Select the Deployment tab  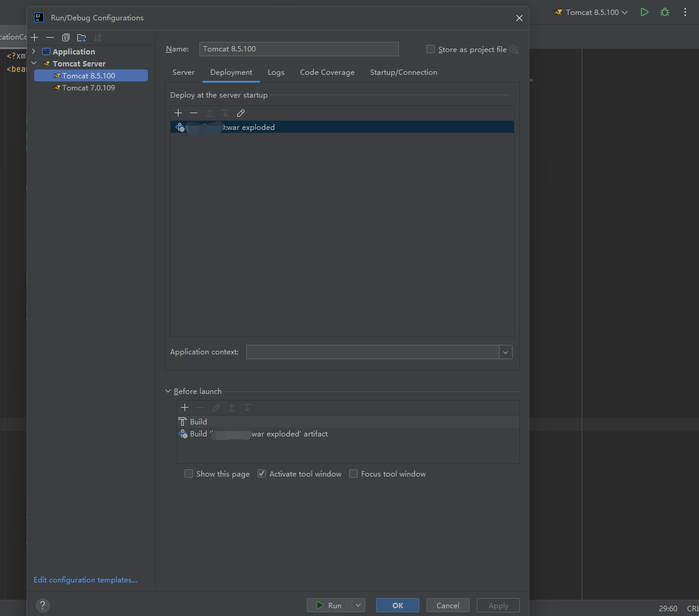(231, 72)
